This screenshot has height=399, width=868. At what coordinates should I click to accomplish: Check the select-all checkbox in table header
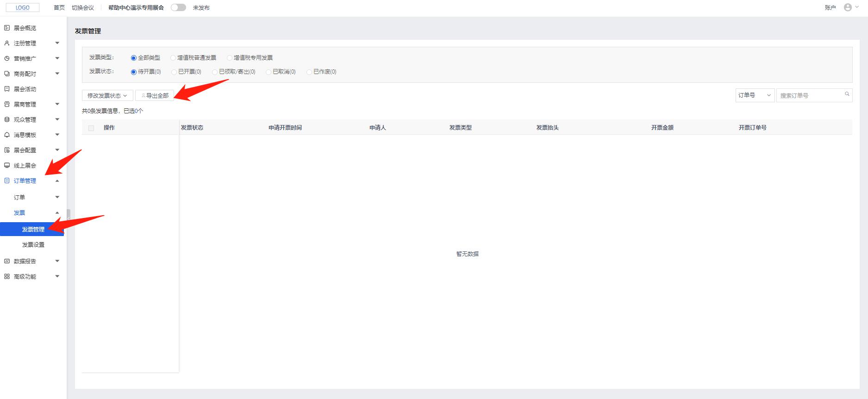91,128
